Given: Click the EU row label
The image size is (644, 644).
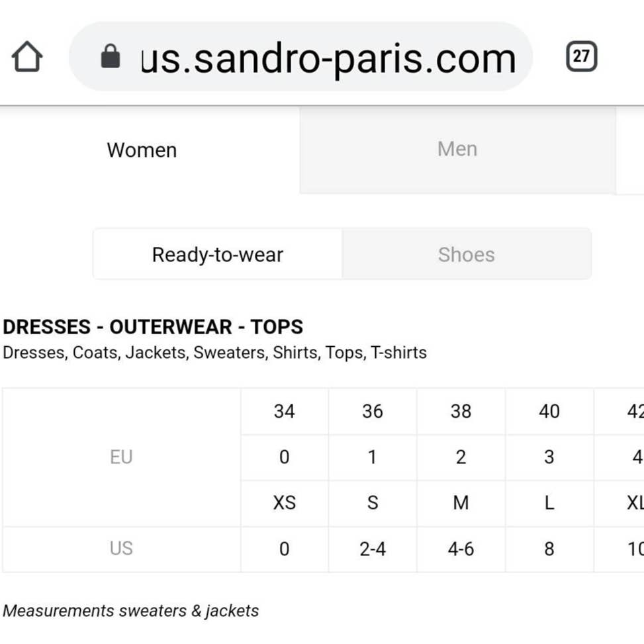Looking at the screenshot, I should tap(121, 457).
